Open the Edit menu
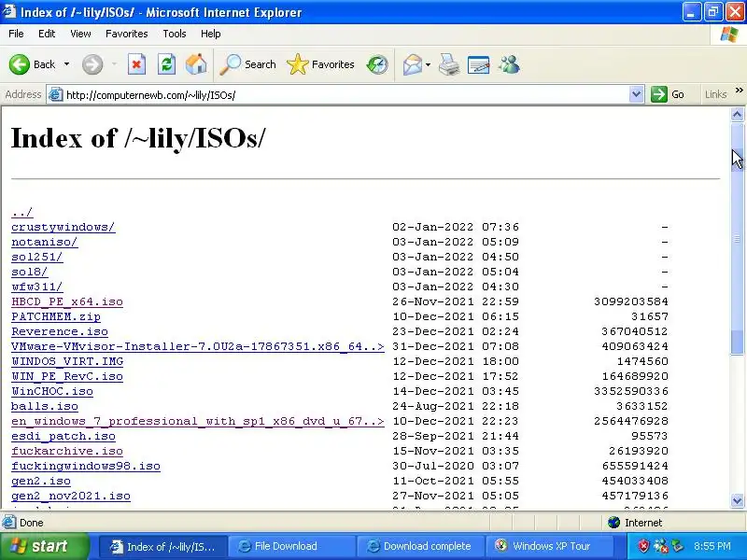 coord(47,34)
